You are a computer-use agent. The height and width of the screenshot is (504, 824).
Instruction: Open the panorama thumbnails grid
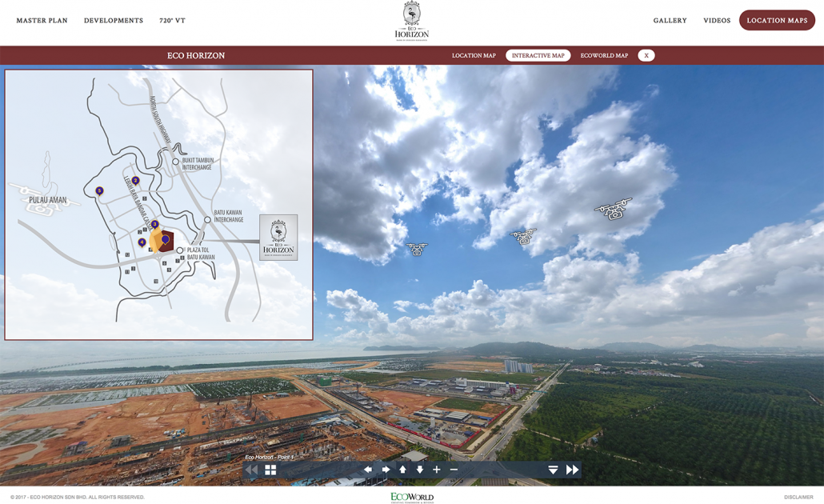click(270, 470)
